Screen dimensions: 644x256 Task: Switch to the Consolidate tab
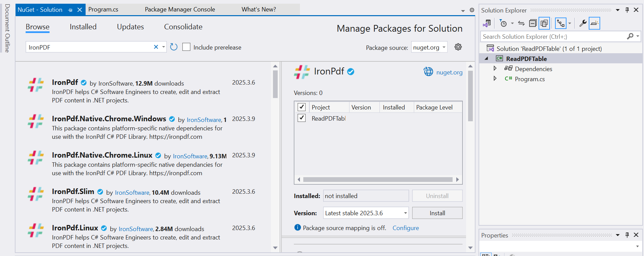[183, 27]
